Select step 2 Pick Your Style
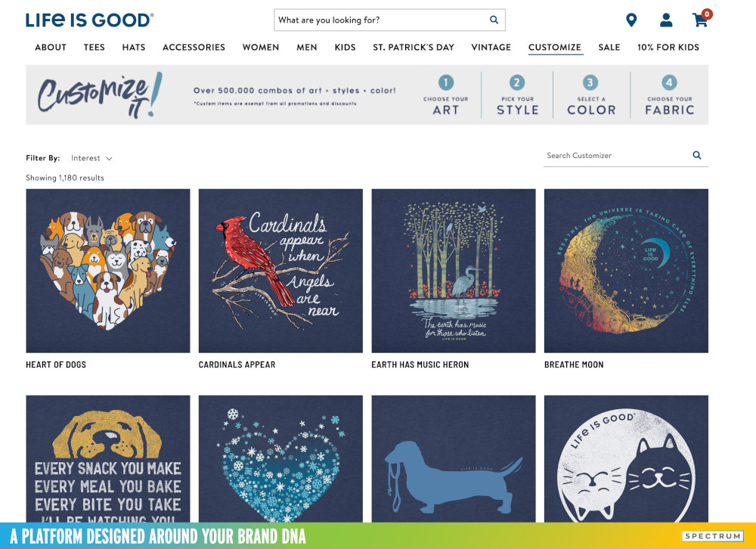756x549 pixels. [517, 95]
